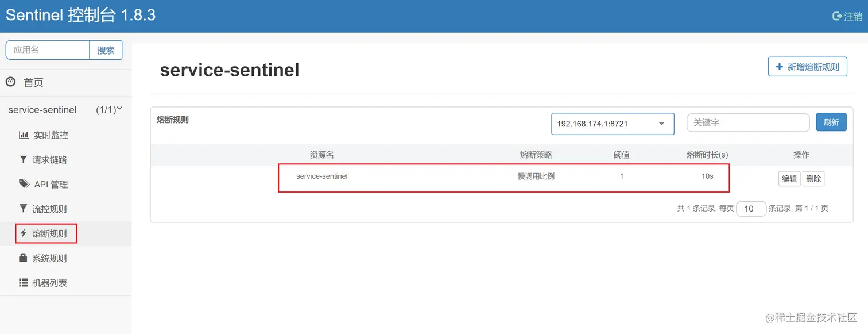Open 机器列表 menu item
868x334 pixels.
pos(50,283)
